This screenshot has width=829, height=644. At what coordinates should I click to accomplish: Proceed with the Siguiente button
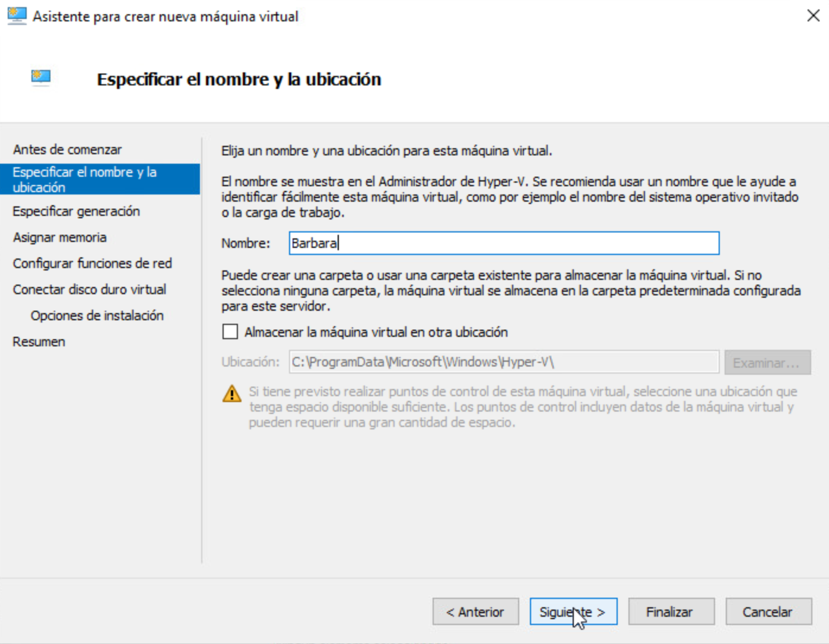tap(573, 612)
